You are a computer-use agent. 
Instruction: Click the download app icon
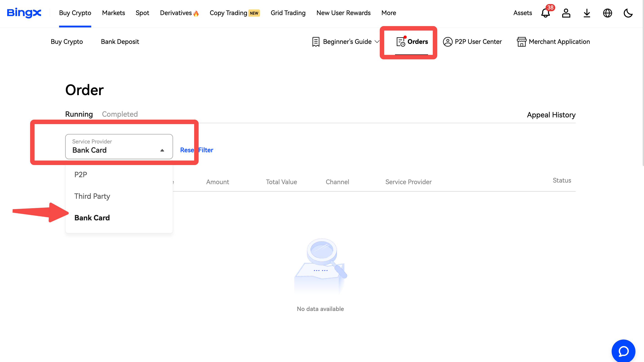(x=587, y=13)
